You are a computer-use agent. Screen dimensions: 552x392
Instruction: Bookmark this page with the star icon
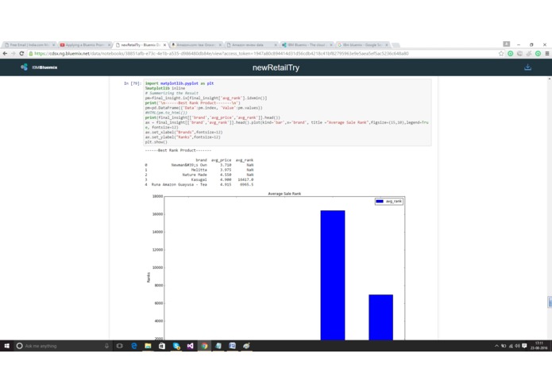click(x=501, y=53)
